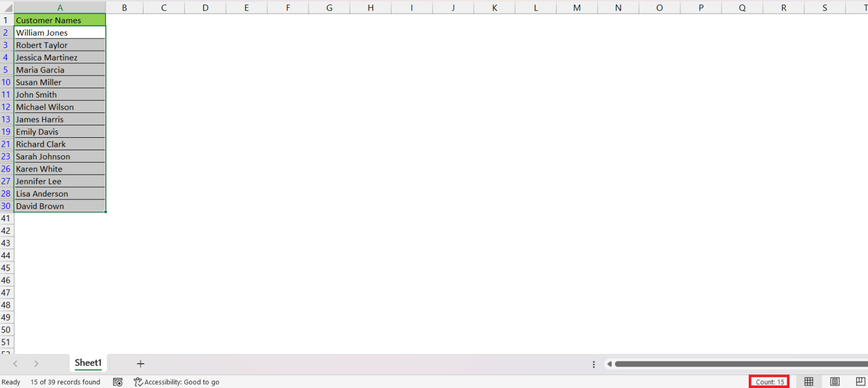Click the Select All corner triangle

pyautogui.click(x=7, y=8)
